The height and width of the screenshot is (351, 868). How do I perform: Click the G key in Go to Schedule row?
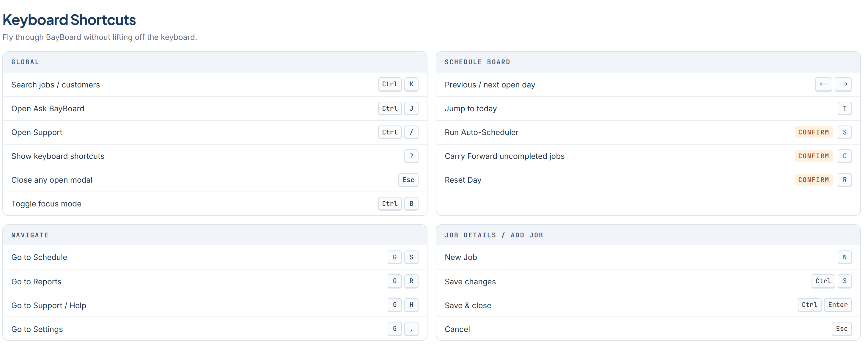coord(394,257)
